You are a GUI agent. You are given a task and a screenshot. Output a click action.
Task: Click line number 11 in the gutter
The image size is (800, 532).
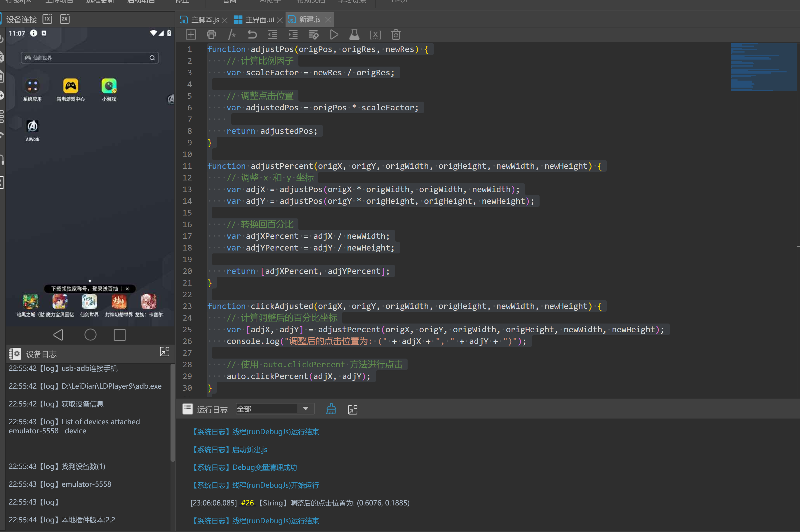pyautogui.click(x=187, y=166)
